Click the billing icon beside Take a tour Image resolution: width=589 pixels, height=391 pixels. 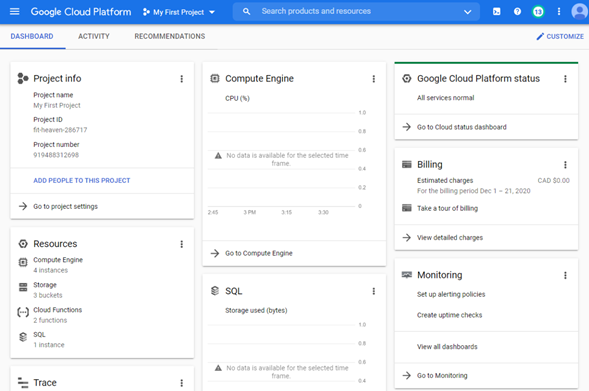click(407, 208)
